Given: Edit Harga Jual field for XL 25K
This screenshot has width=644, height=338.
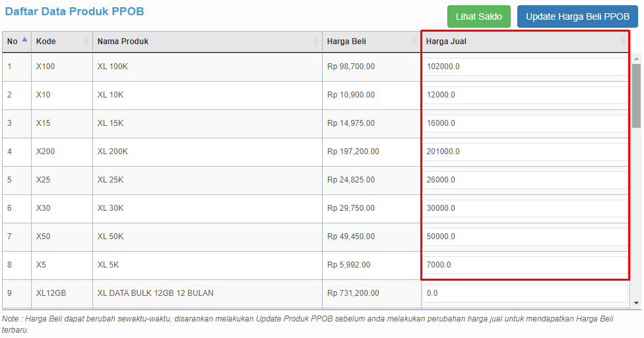Looking at the screenshot, I should coord(525,180).
